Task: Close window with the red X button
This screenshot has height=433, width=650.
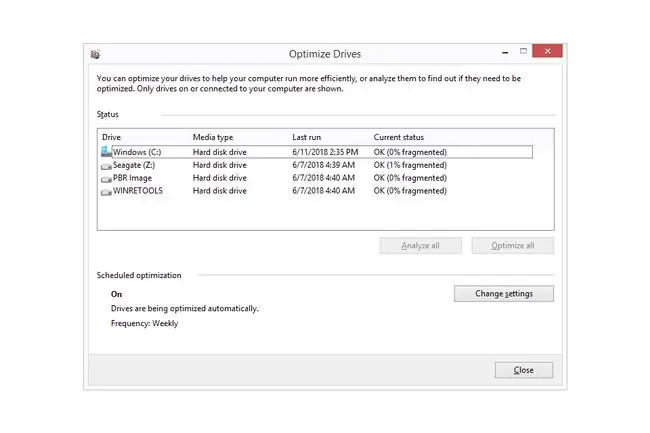Action: (x=547, y=51)
